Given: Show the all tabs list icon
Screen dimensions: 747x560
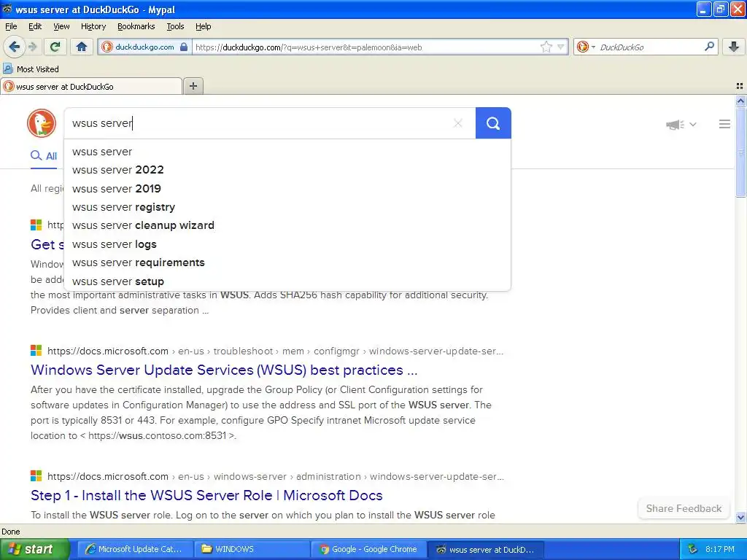Looking at the screenshot, I should (740, 86).
